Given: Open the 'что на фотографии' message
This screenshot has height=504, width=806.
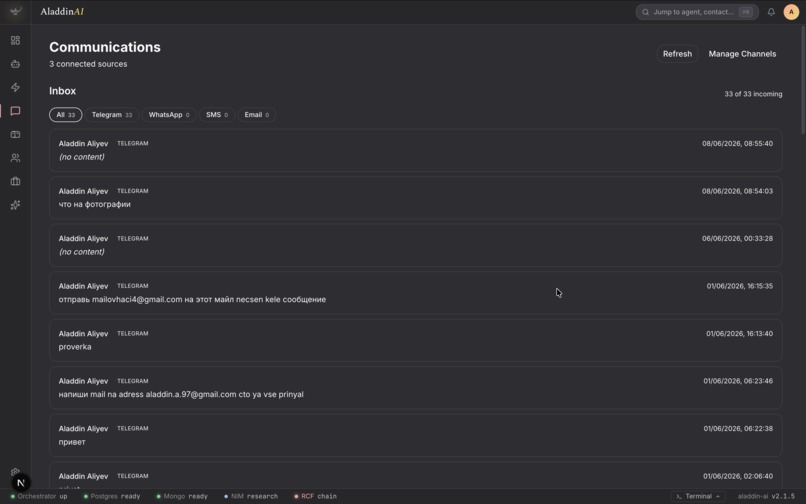Looking at the screenshot, I should pyautogui.click(x=415, y=197).
